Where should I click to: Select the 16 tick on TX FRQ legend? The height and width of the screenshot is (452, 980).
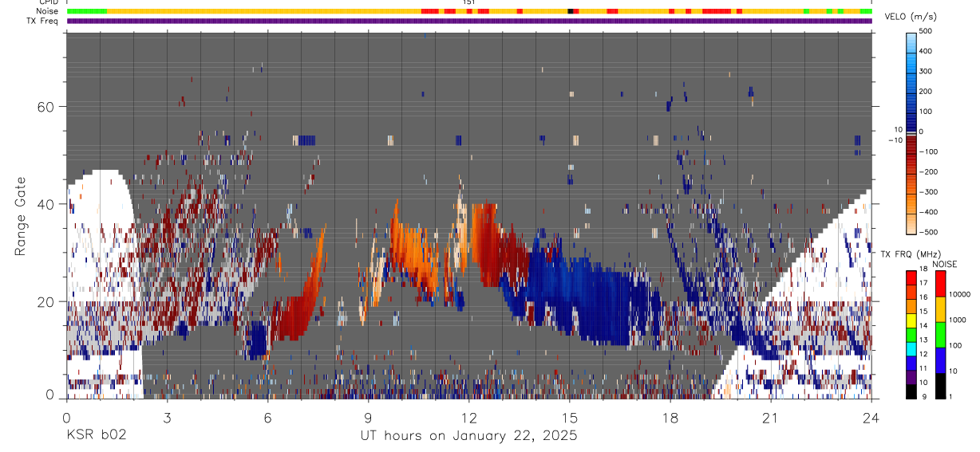923,298
